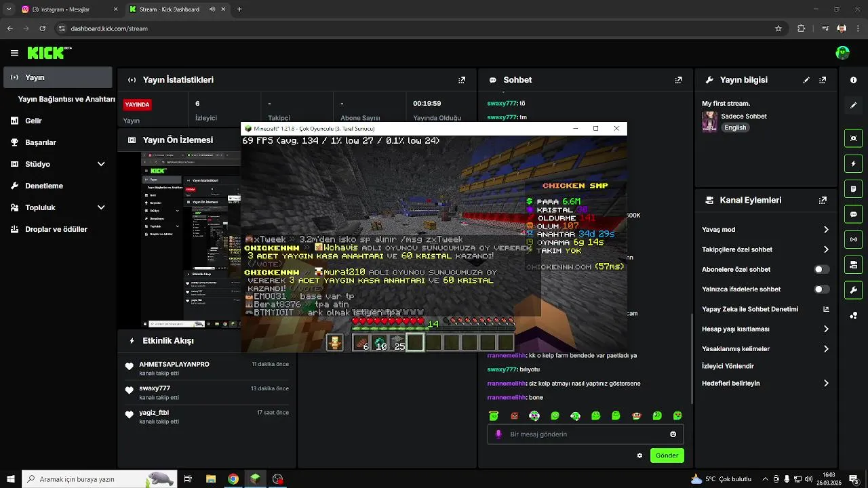Pop out the Sohbet chat panel

(x=679, y=80)
